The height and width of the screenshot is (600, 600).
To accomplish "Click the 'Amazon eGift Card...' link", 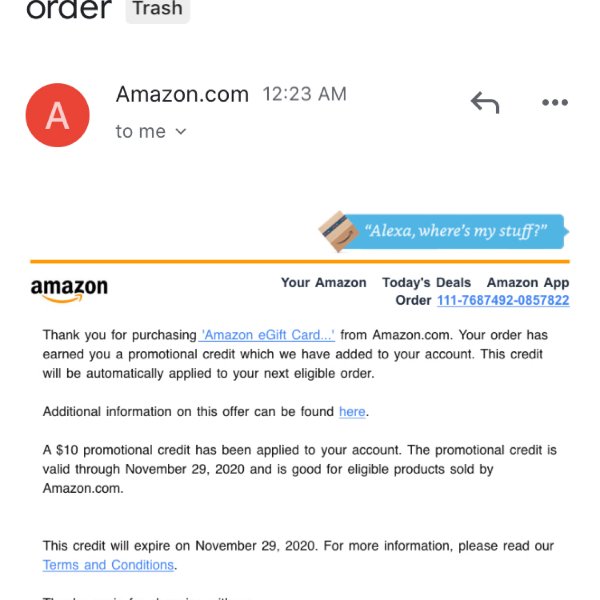I will click(267, 335).
